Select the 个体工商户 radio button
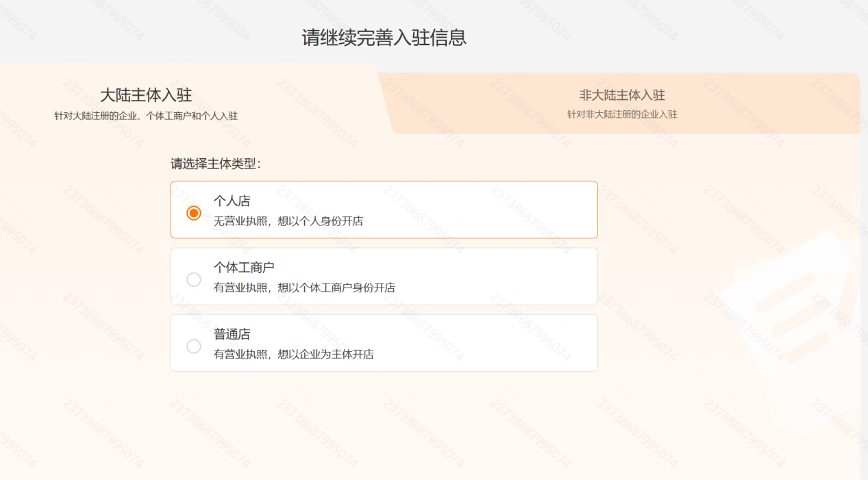The height and width of the screenshot is (480, 868). 194,279
